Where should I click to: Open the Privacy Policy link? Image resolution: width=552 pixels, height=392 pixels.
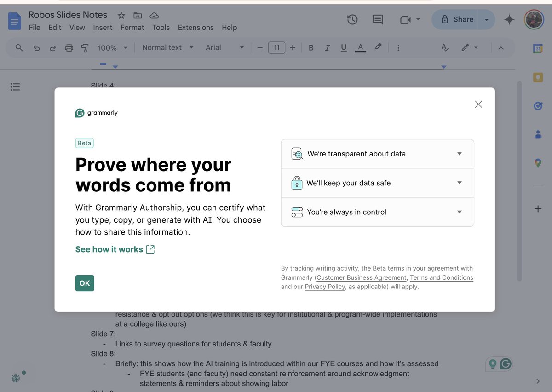[x=325, y=287]
